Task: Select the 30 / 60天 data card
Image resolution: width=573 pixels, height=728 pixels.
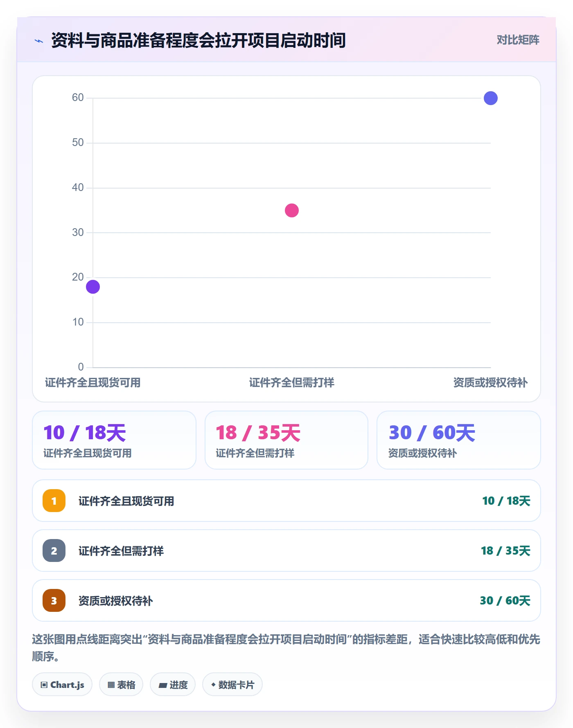Action: point(459,440)
